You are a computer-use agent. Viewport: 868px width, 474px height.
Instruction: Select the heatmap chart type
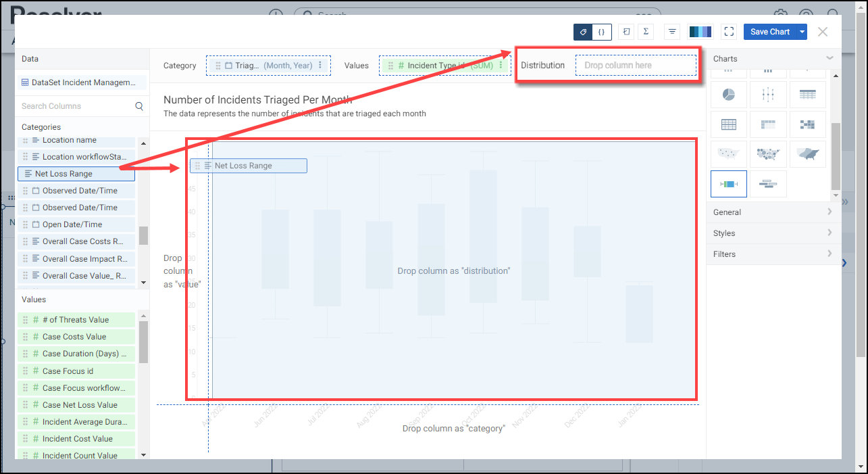coord(808,124)
